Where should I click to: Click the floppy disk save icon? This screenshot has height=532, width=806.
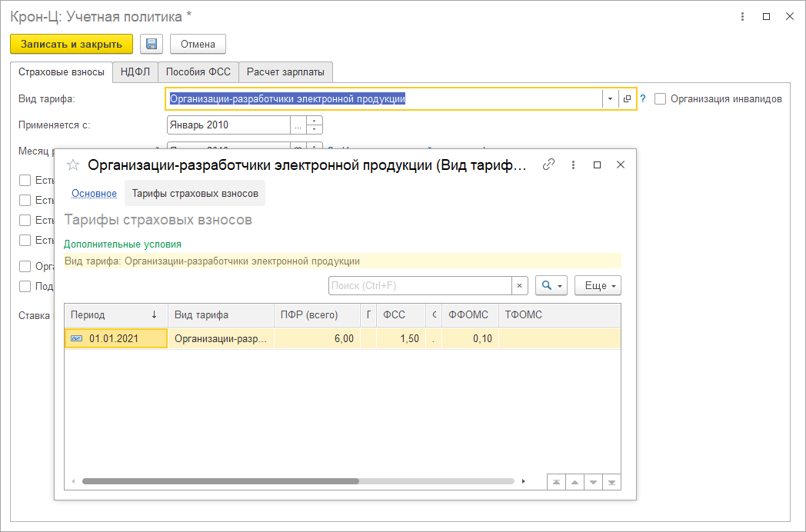pos(151,44)
